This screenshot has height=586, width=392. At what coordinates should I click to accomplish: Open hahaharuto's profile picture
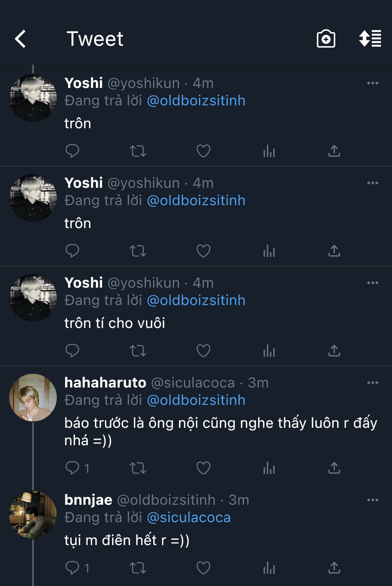pos(33,398)
